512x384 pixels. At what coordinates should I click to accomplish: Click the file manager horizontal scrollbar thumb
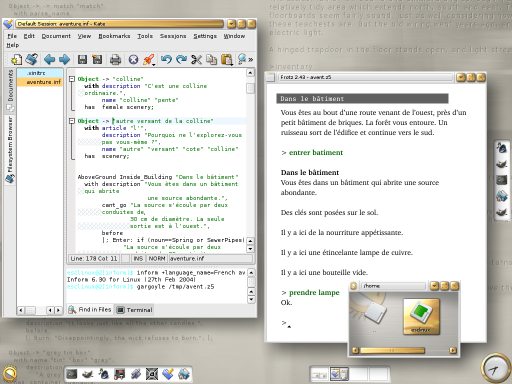coord(392,350)
